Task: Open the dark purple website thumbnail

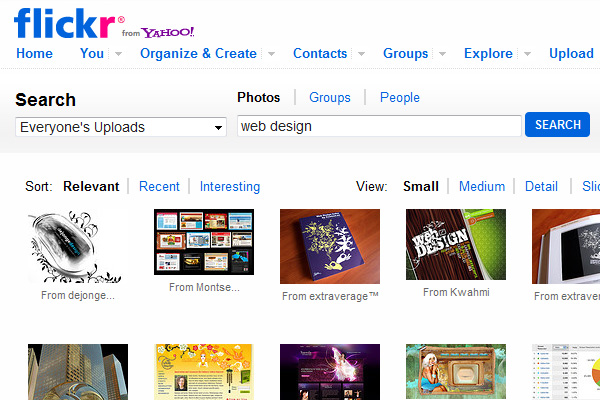Action: tap(330, 372)
